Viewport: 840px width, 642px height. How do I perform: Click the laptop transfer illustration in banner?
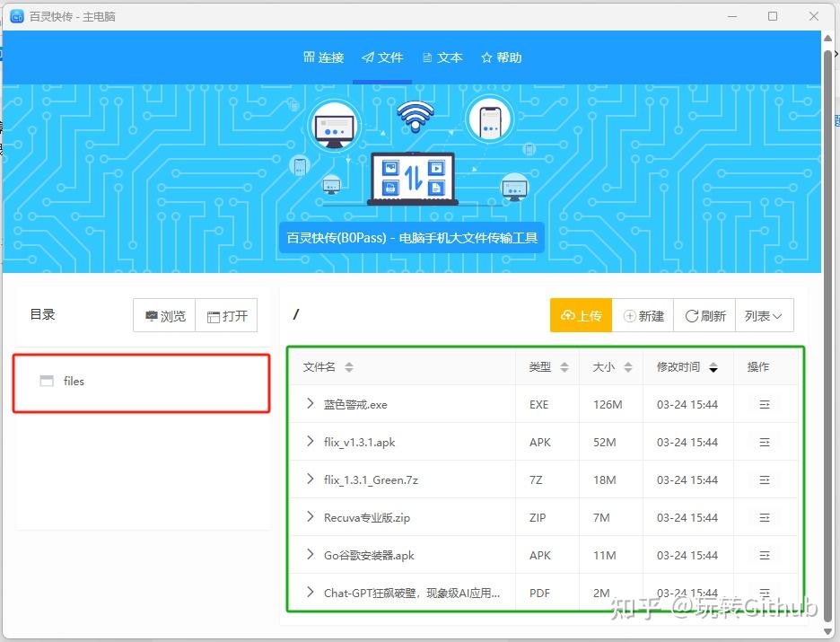tap(413, 179)
